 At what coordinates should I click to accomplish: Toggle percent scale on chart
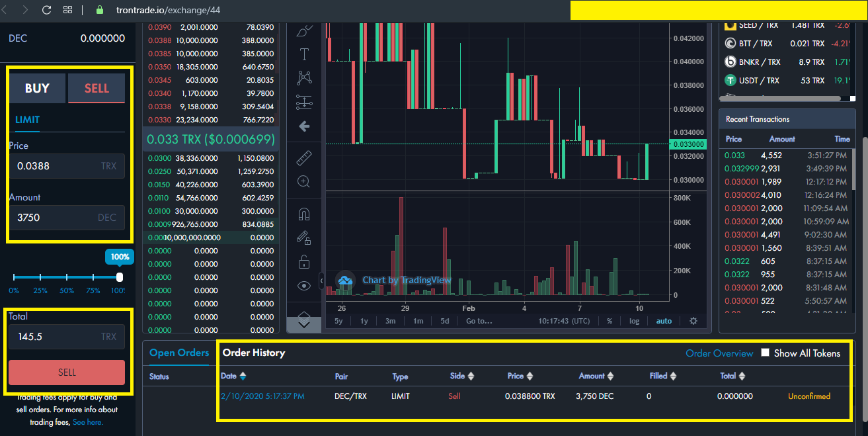click(610, 321)
